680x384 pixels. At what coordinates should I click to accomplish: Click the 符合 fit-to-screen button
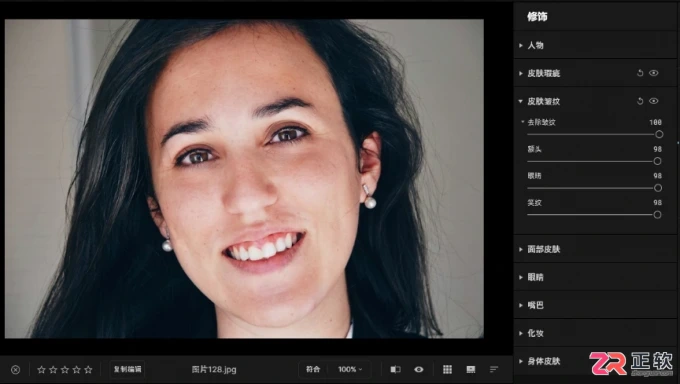point(313,369)
